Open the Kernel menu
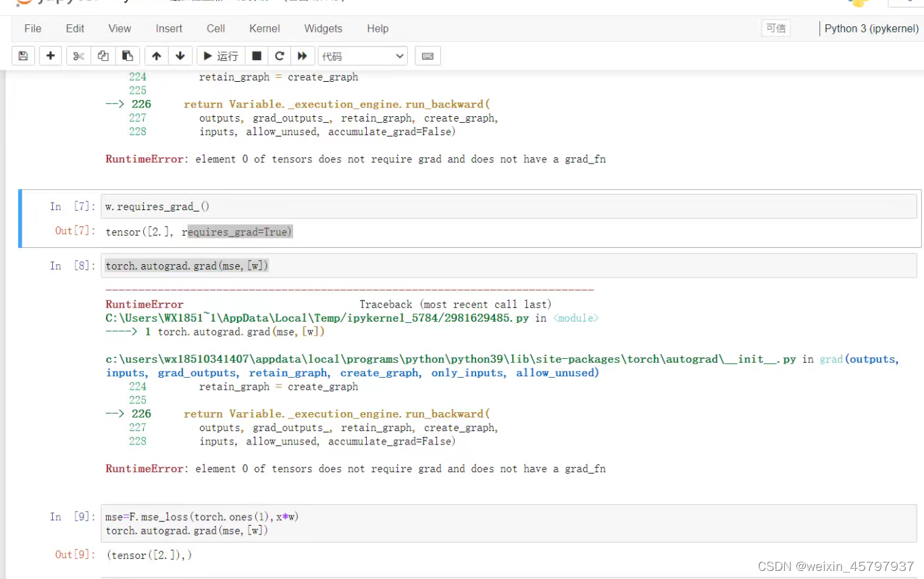924x579 pixels. tap(265, 28)
